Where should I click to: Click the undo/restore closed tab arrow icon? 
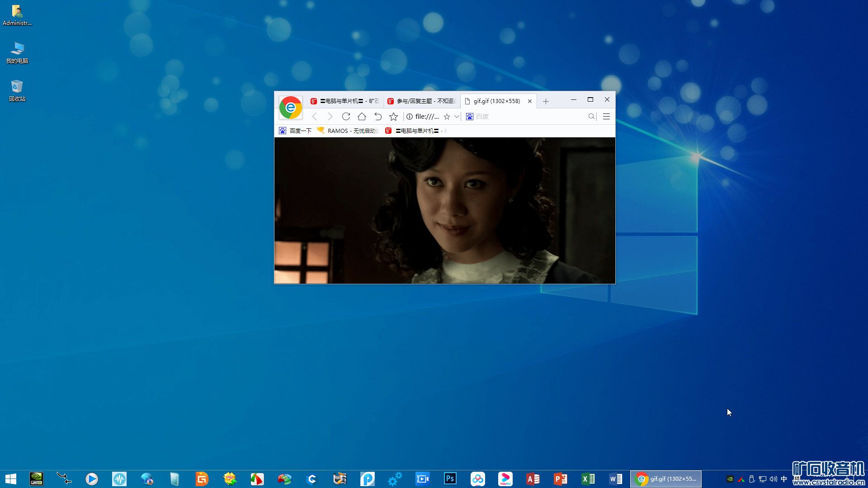pos(377,117)
